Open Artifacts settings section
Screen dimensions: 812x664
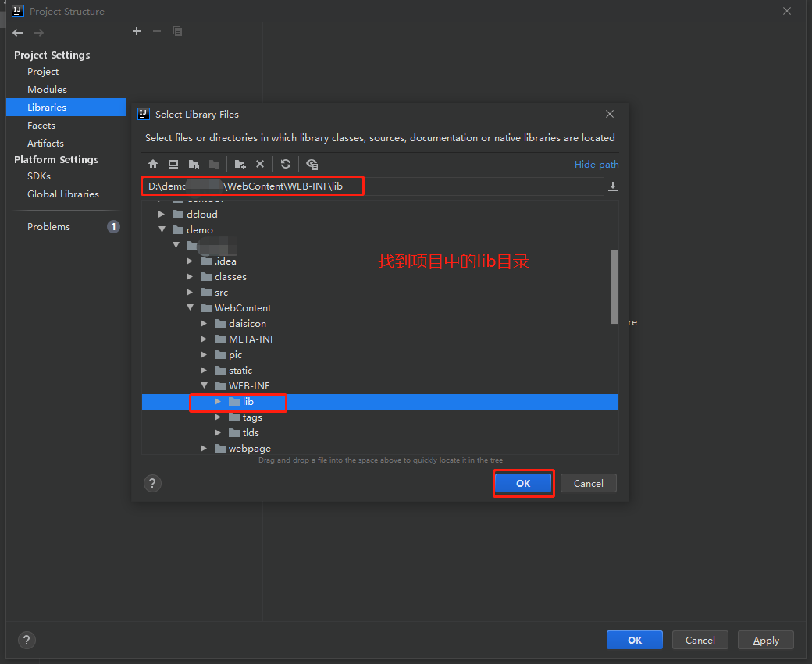click(45, 143)
